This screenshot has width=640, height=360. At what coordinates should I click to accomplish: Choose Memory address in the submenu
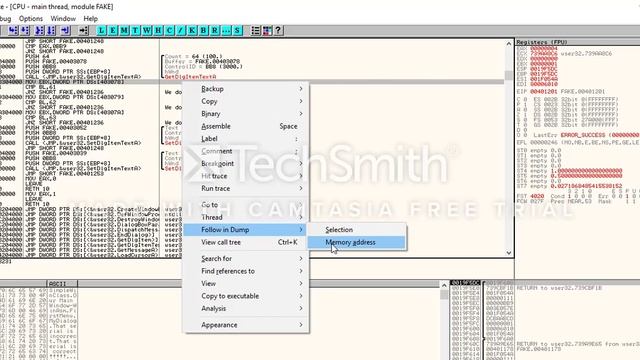357,242
